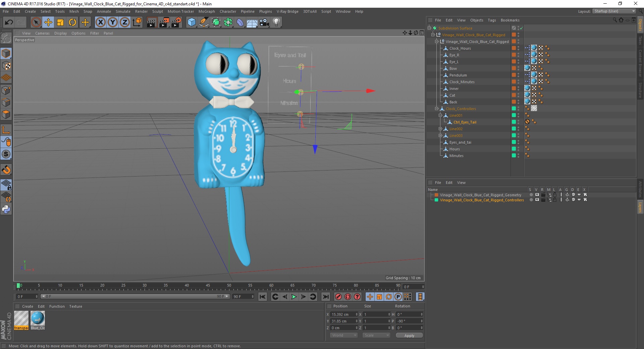Toggle Z axis lock
This screenshot has width=644, height=349.
(124, 22)
